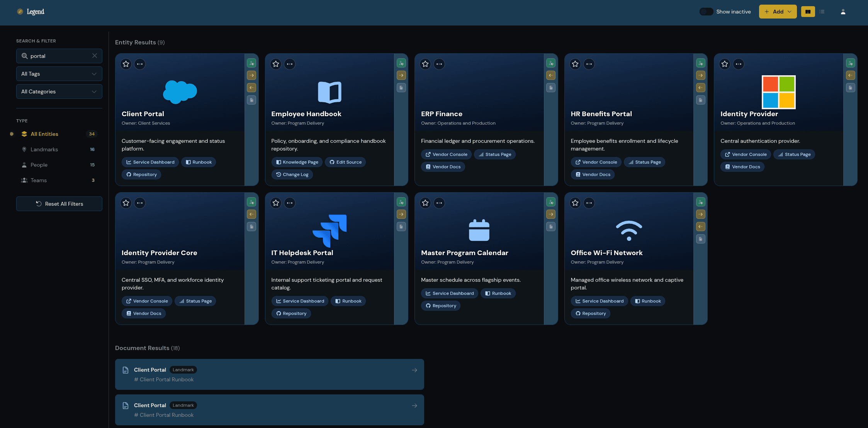Viewport: 868px width, 428px height.
Task: Open Vendor Docs link on ERP Finance card
Action: point(443,167)
